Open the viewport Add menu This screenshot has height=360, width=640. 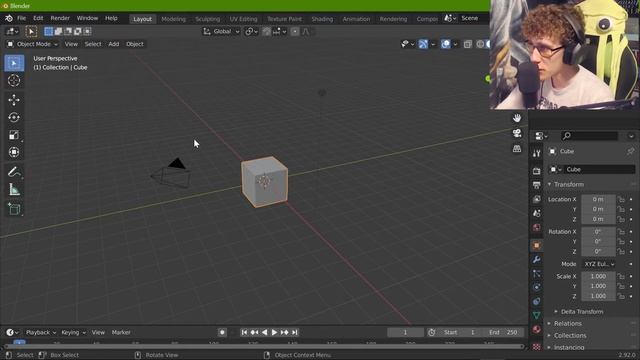point(113,44)
